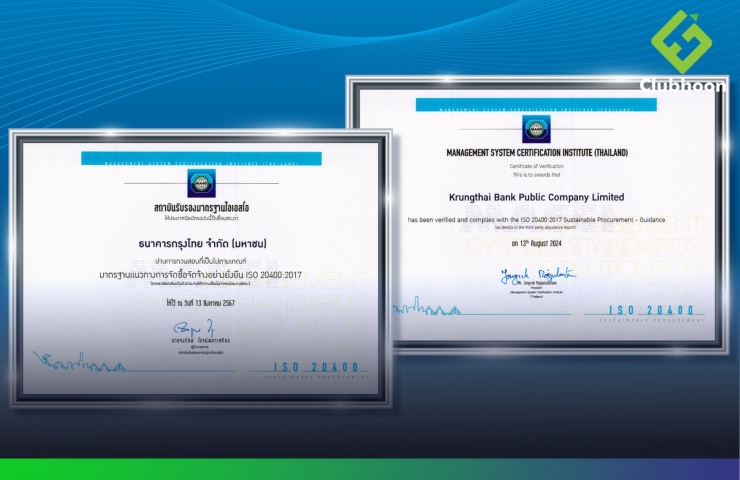This screenshot has height=480, width=740.
Task: Select "Krungthai Bank Public Company Limited" text
Action: pos(536,197)
